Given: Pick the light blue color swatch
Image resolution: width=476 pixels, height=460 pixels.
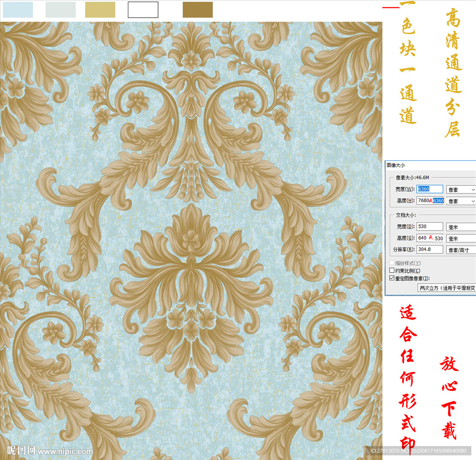Looking at the screenshot, I should pos(18,10).
